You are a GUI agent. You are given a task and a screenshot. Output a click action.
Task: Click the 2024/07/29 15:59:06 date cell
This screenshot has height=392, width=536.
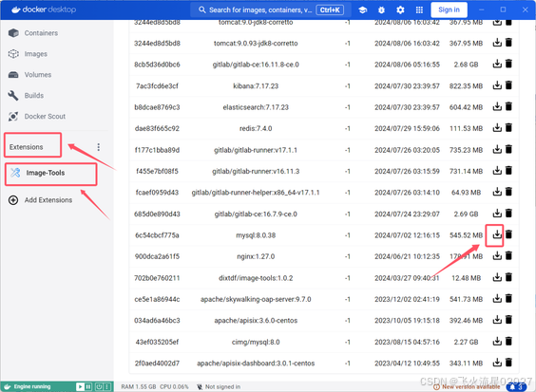407,129
